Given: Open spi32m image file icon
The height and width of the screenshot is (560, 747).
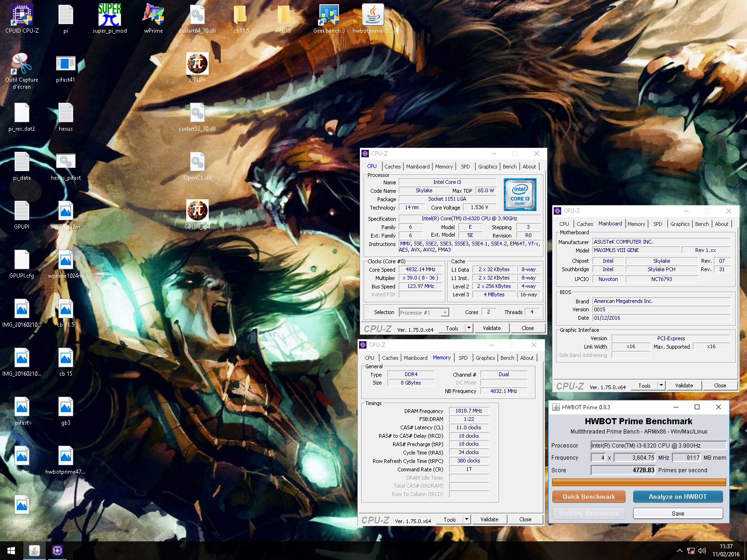Looking at the screenshot, I should (x=22, y=509).
